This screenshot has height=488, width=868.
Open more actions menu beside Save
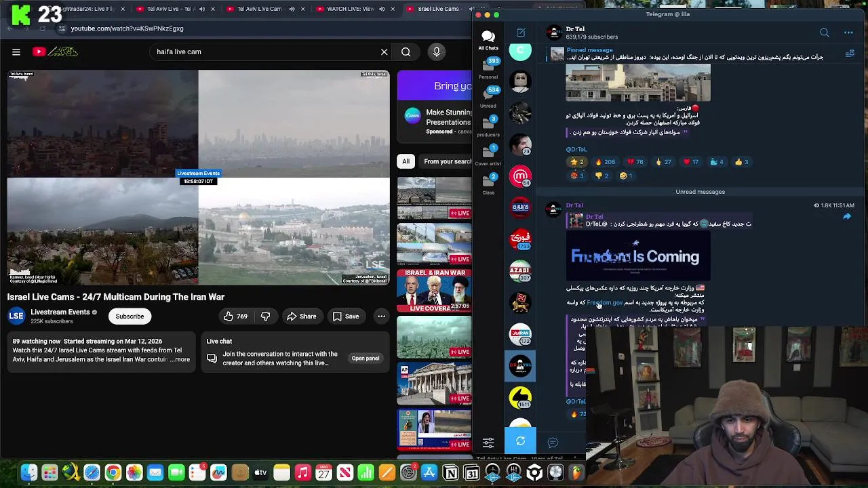[x=381, y=317]
